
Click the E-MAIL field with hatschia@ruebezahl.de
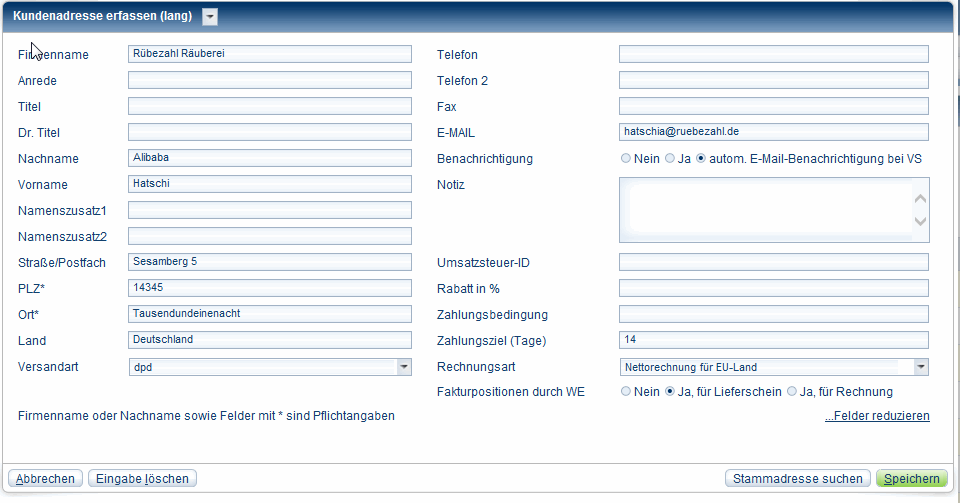click(773, 132)
